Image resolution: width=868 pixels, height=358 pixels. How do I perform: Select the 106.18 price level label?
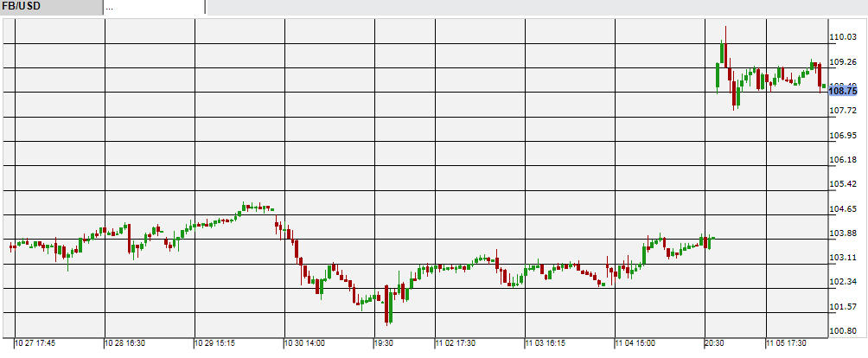coord(843,160)
